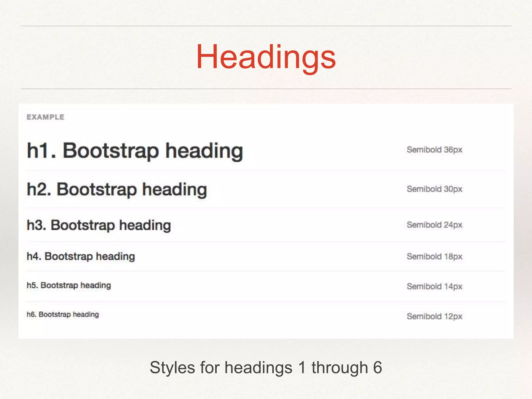Click the horizontal rule above the Headings title
Screen dimensions: 532x399
(266, 26)
